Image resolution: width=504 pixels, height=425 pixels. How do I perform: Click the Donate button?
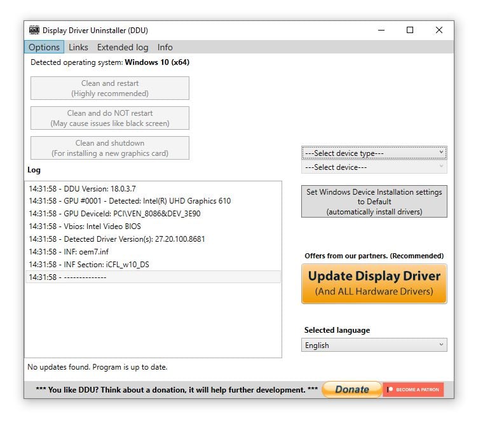coord(352,389)
